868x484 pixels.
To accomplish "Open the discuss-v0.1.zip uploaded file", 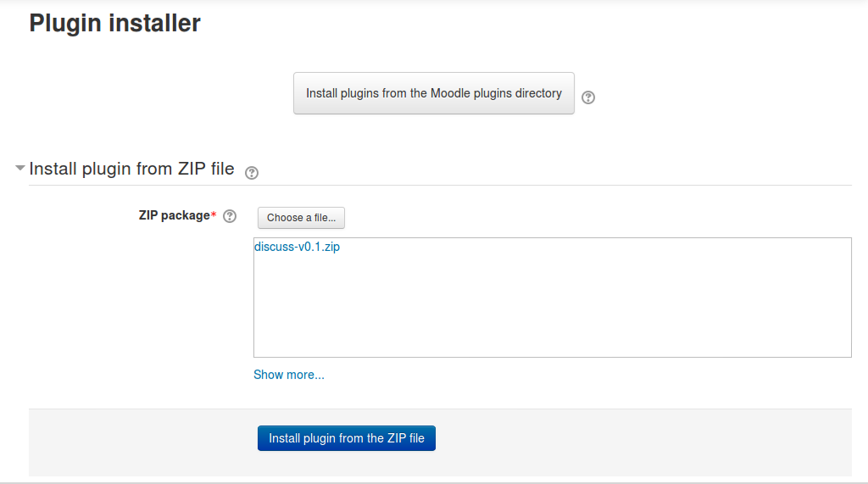I will tap(297, 247).
